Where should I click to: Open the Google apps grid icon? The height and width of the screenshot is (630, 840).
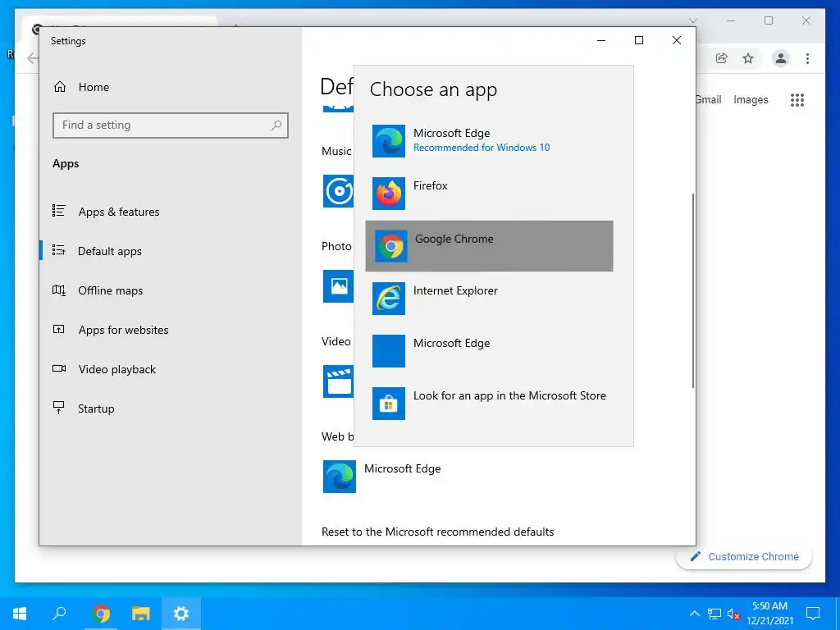coord(797,99)
